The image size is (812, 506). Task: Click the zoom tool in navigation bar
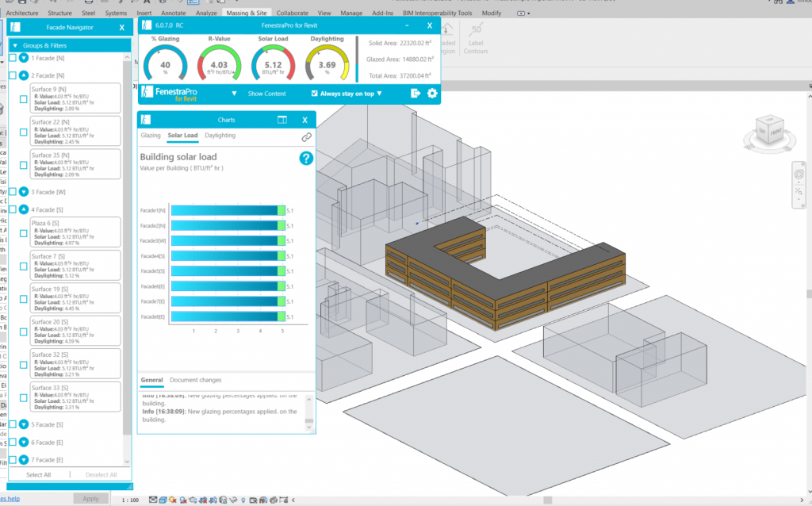799,192
